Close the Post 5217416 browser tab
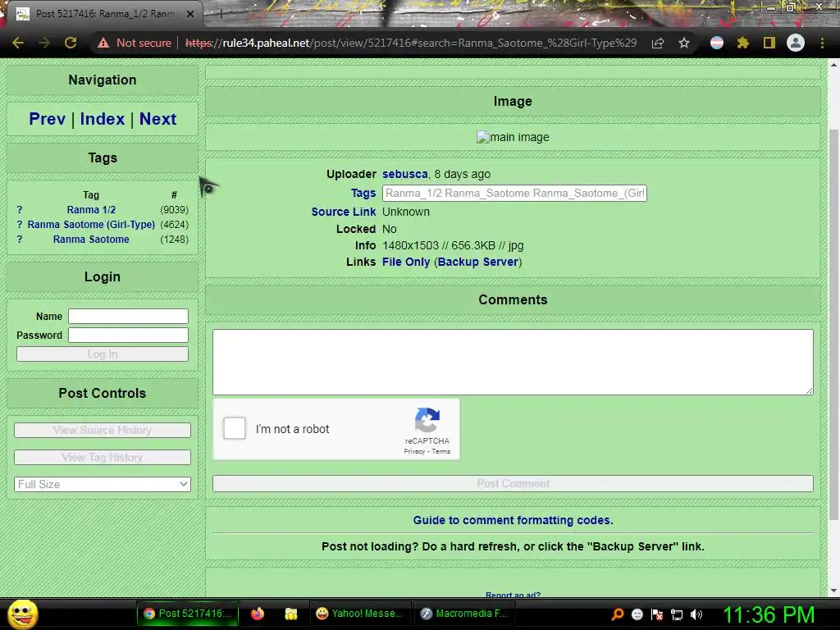This screenshot has width=840, height=630. coord(190,14)
